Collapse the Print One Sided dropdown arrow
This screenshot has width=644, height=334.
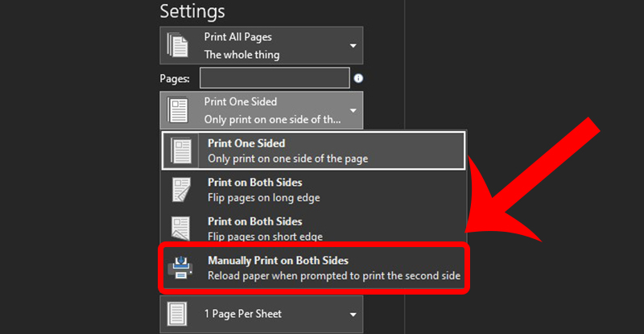pos(353,110)
